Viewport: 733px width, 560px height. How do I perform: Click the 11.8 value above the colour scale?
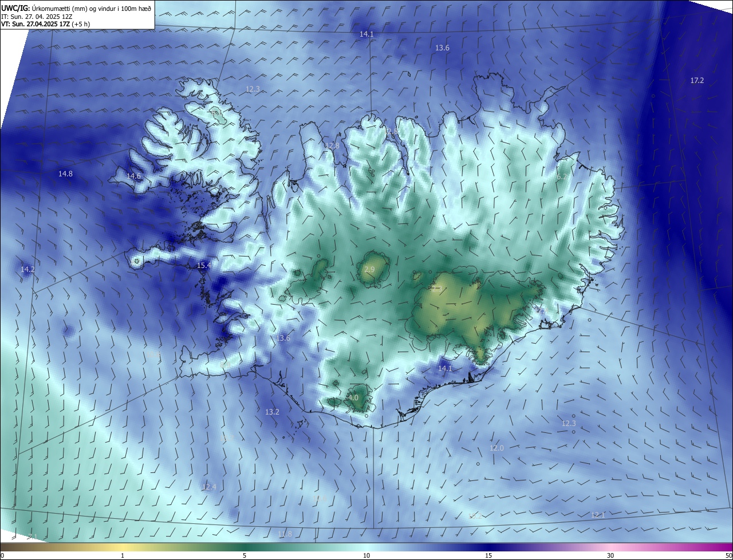point(285,535)
